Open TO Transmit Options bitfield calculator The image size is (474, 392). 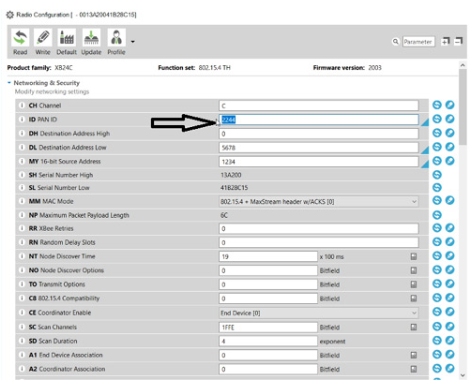414,284
